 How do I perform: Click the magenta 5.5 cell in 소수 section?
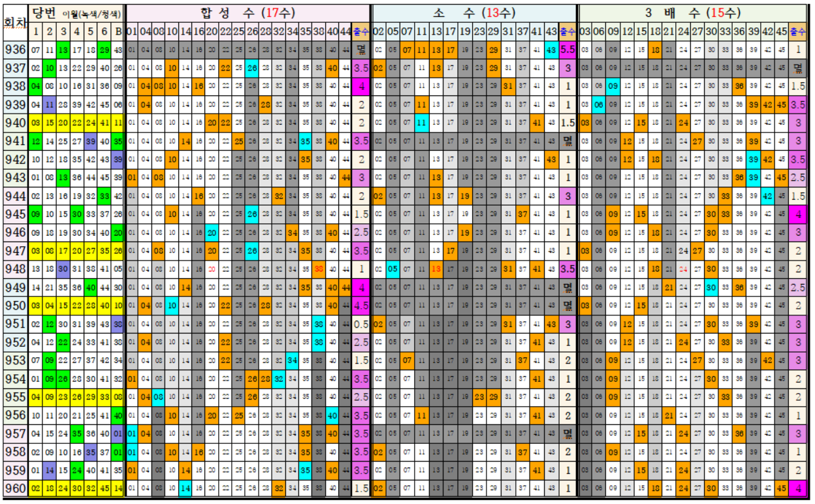[x=567, y=50]
